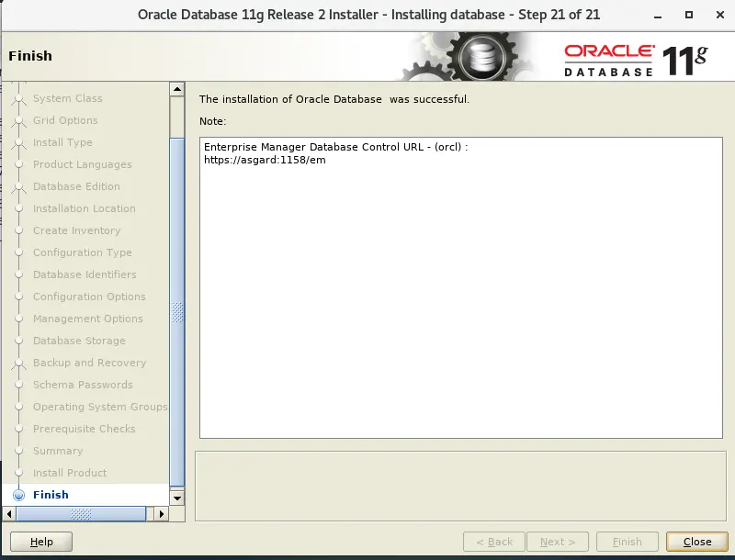Screen dimensions: 735x560
Task: Click the empty details panel below notes
Action: (x=460, y=486)
